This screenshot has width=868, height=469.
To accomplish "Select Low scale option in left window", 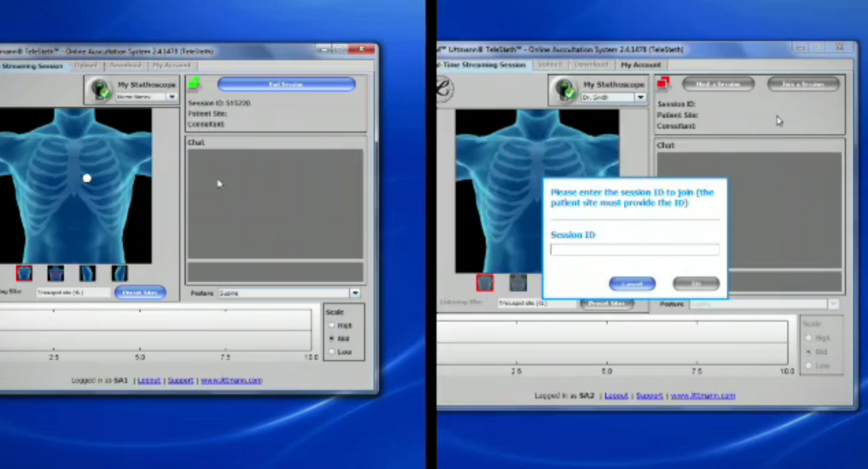I will 332,352.
